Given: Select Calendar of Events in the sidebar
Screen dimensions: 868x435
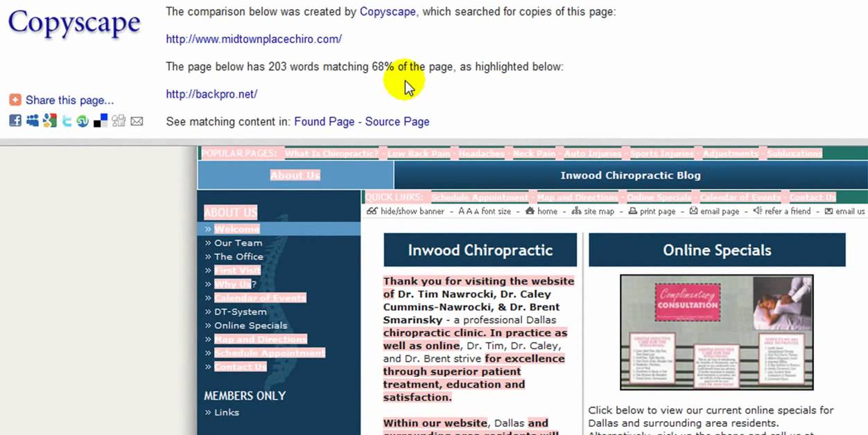Looking at the screenshot, I should [x=259, y=298].
